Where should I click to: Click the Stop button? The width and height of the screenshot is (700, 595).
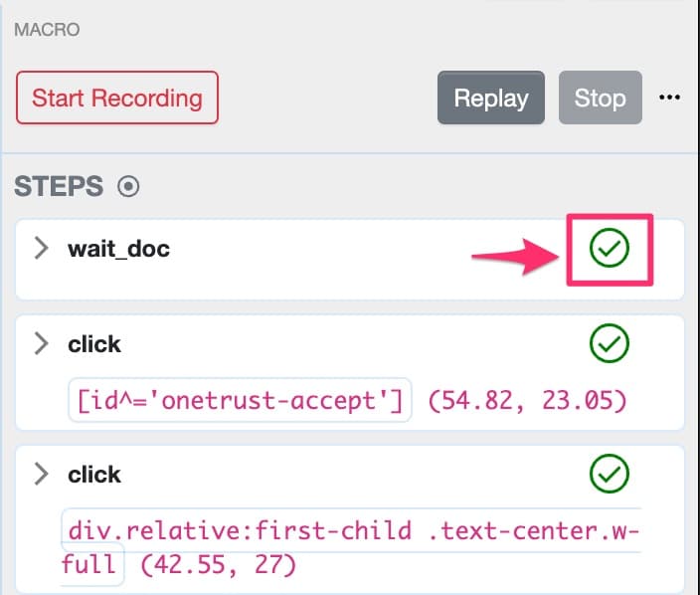(600, 98)
